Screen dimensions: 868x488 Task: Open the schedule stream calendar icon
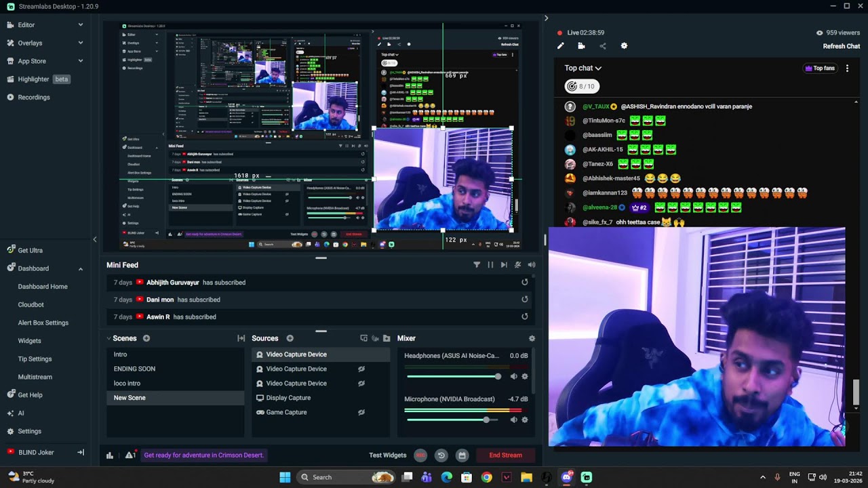coord(462,455)
